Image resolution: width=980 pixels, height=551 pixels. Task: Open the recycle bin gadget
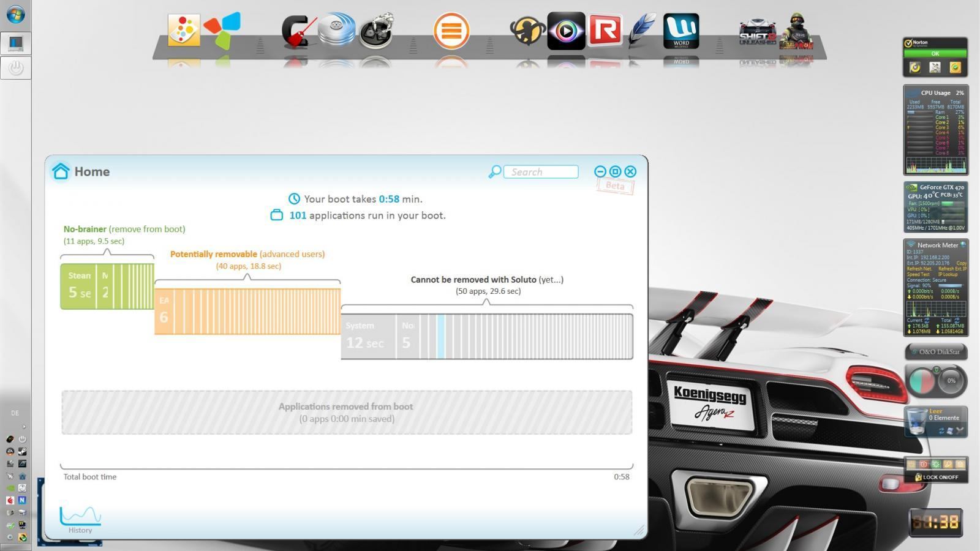point(936,422)
